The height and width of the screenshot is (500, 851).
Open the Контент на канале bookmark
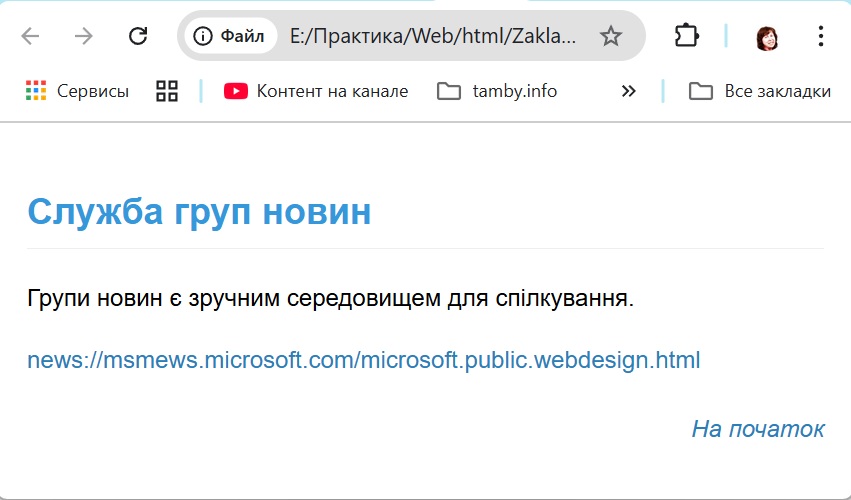coord(316,91)
